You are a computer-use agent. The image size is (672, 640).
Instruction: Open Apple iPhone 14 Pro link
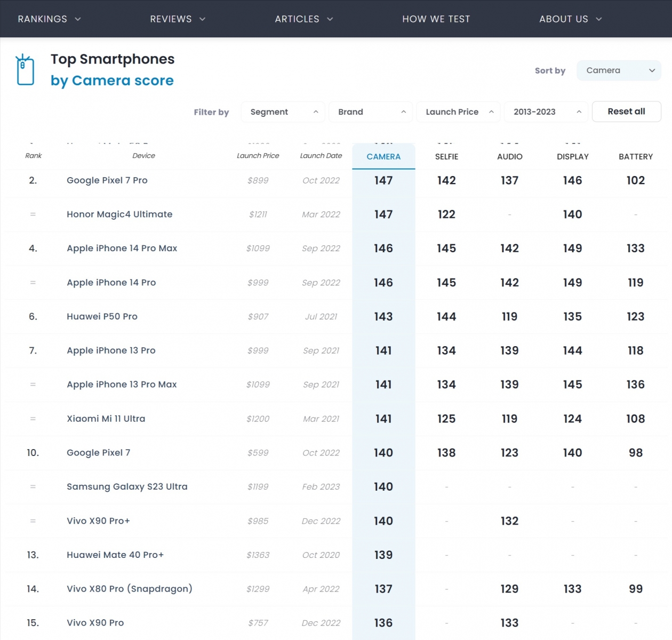111,283
